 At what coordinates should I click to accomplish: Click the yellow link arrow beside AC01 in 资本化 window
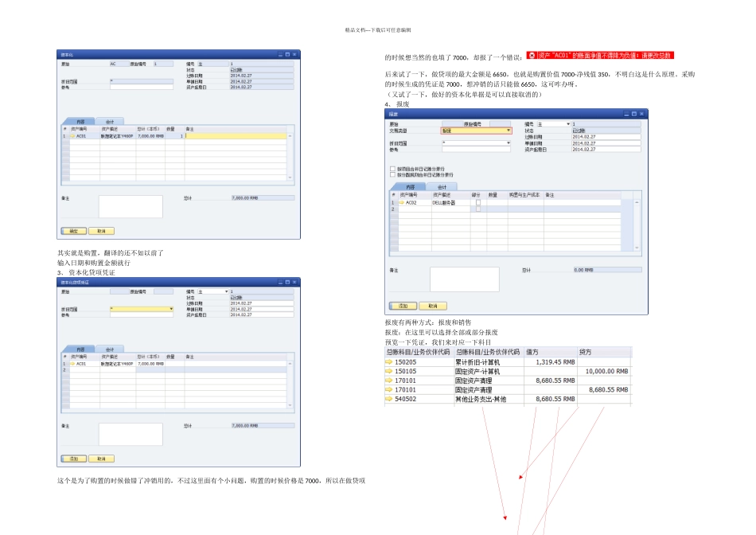click(x=72, y=136)
